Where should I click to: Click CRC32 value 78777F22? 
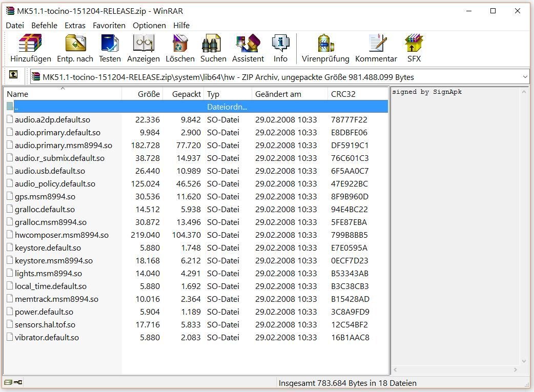349,119
